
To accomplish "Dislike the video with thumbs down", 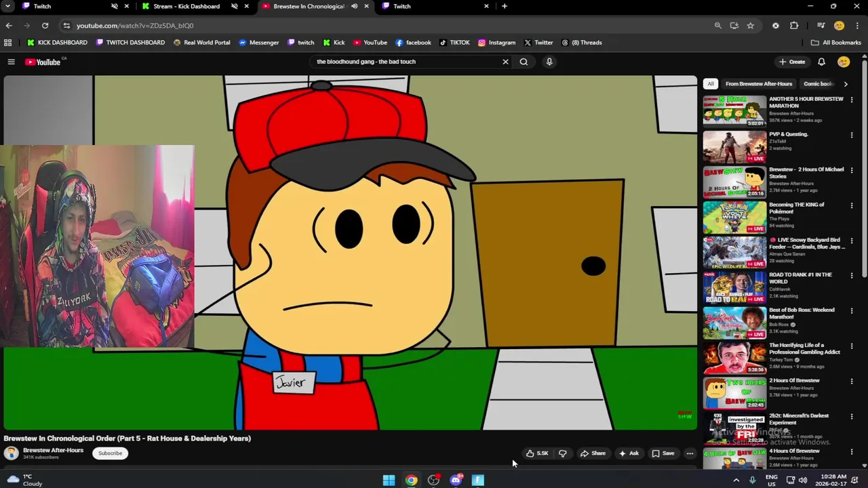I will coord(562,453).
